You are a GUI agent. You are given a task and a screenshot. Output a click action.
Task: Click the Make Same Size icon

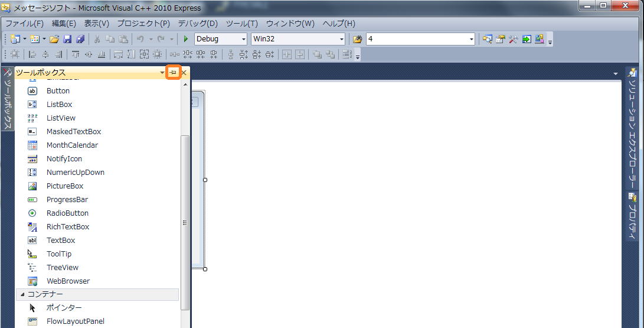coord(145,54)
